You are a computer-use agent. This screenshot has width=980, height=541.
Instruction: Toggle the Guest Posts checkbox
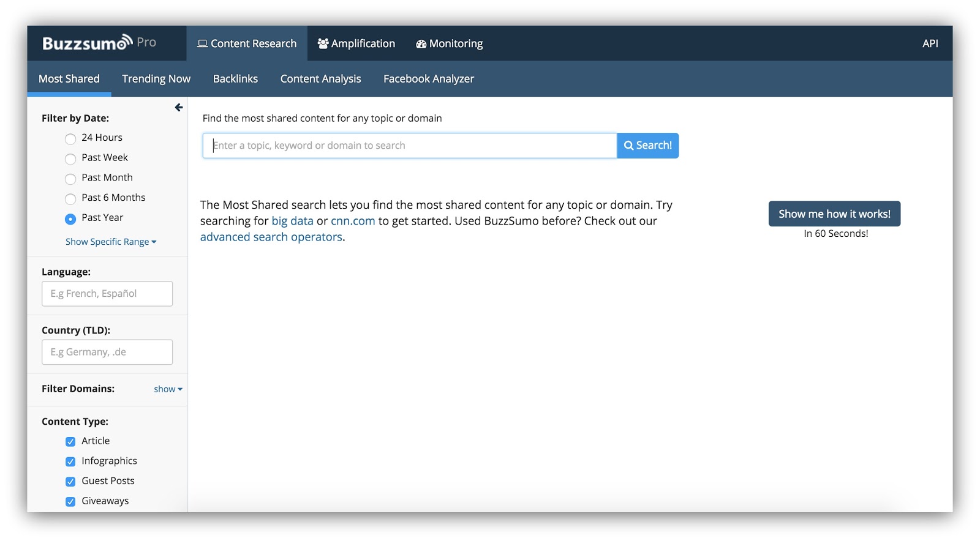[x=70, y=482]
